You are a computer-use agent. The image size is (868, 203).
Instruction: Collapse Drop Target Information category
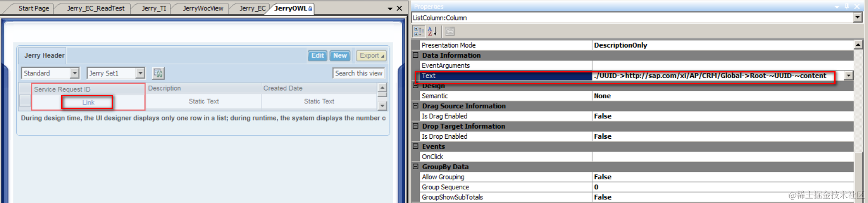(416, 126)
